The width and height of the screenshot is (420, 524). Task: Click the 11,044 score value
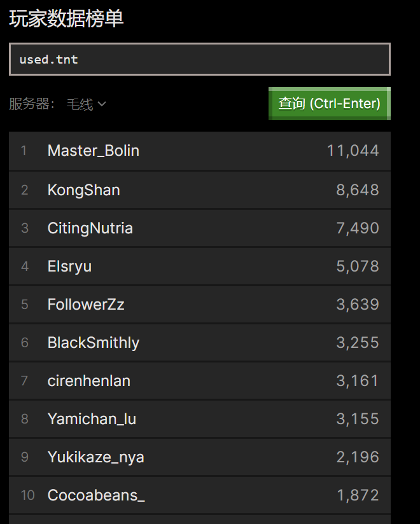pyautogui.click(x=353, y=151)
